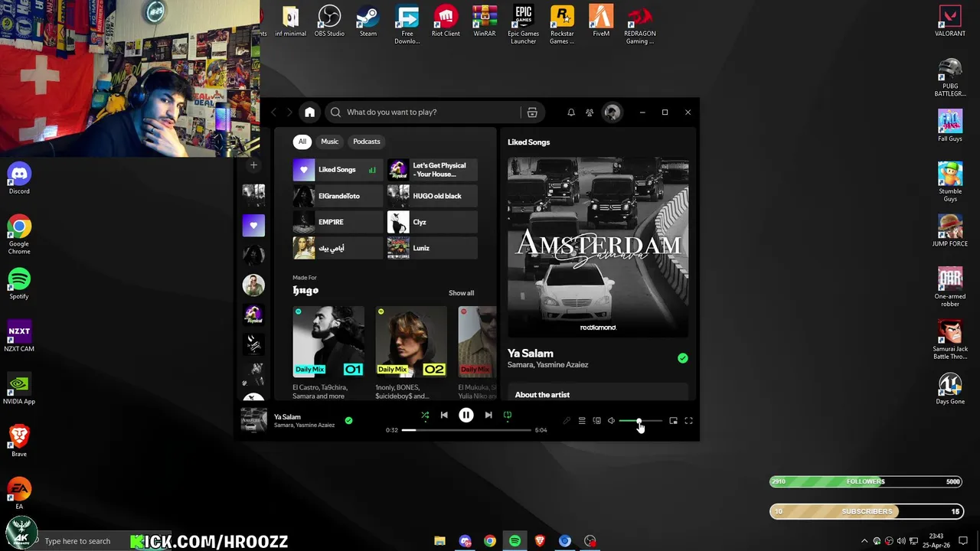Click song progress bar

[466, 430]
